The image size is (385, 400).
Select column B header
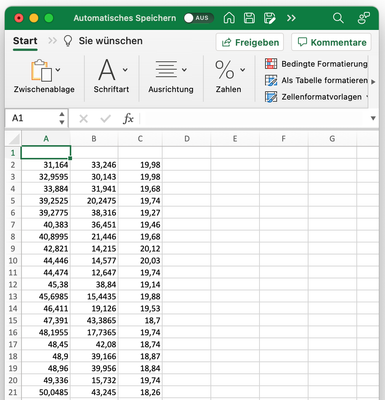point(94,139)
